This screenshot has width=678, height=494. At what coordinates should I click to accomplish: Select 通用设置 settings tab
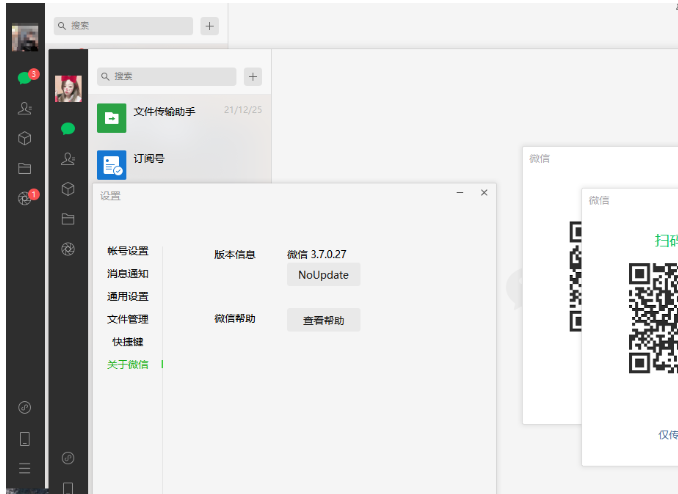(x=128, y=297)
